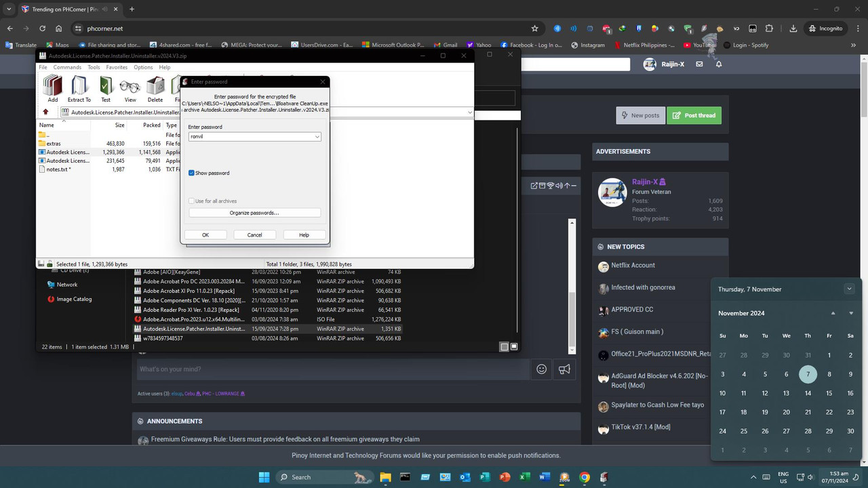The image size is (868, 488).
Task: Click the megaphone icon beside chat input
Action: pos(564,369)
